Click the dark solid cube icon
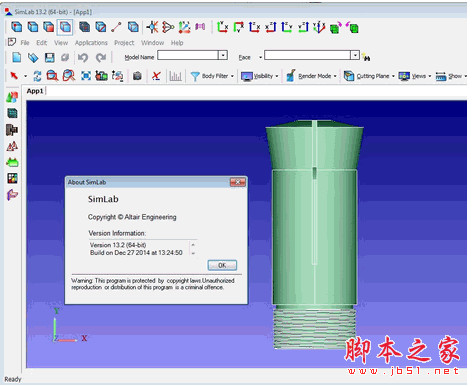The image size is (473, 386). [84, 27]
